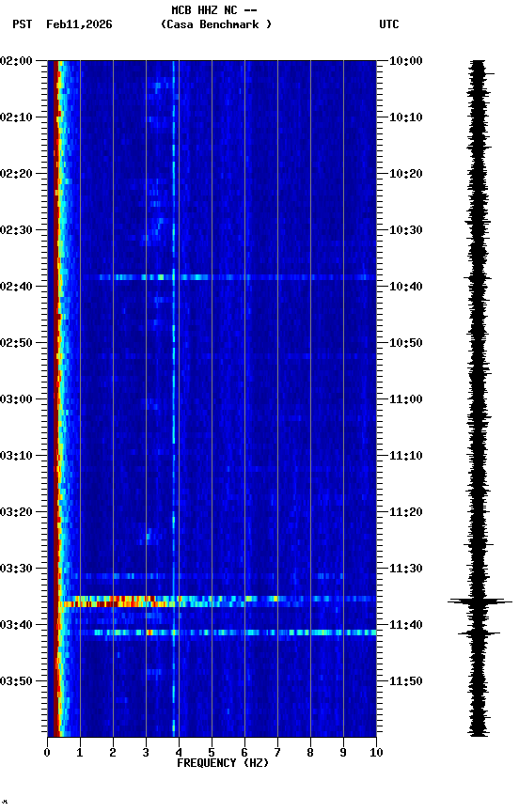Click the 10:00 UTC time label
The height and width of the screenshot is (812, 519).
pyautogui.click(x=406, y=61)
